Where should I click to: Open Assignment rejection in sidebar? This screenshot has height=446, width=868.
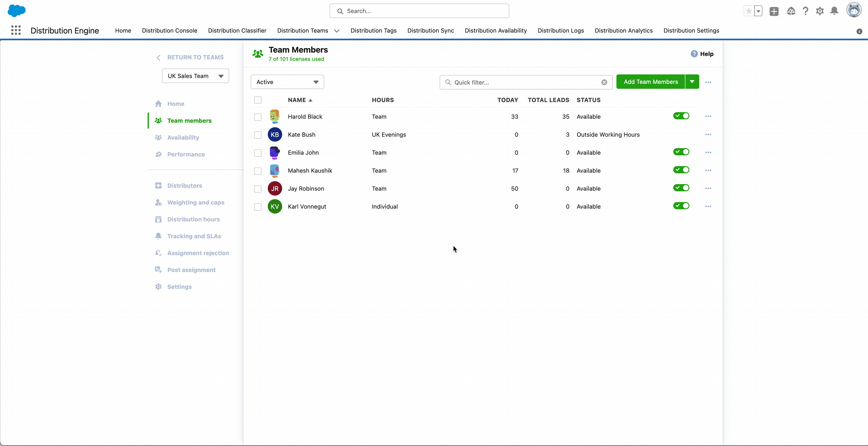[198, 253]
